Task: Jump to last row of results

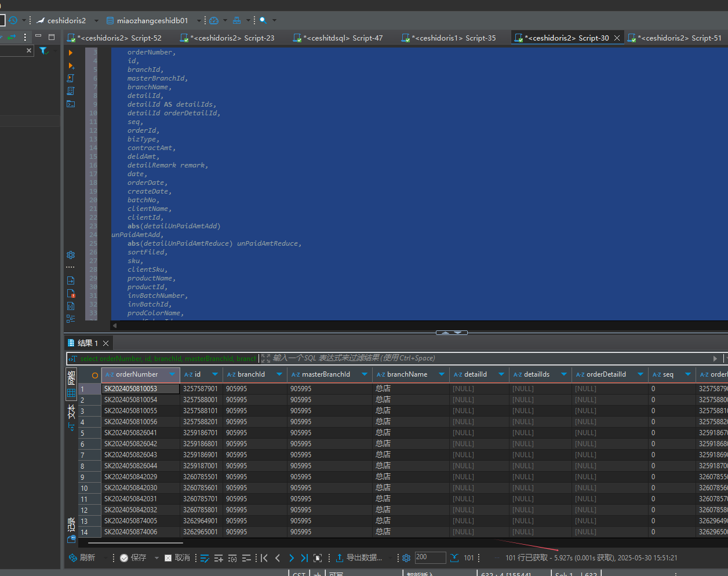Action: click(x=304, y=558)
